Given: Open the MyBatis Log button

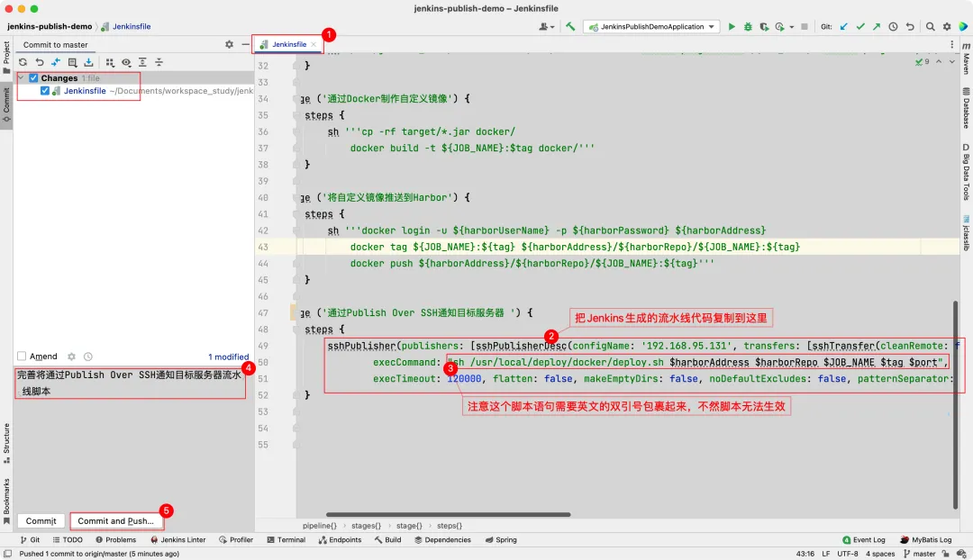Looking at the screenshot, I should (926, 540).
